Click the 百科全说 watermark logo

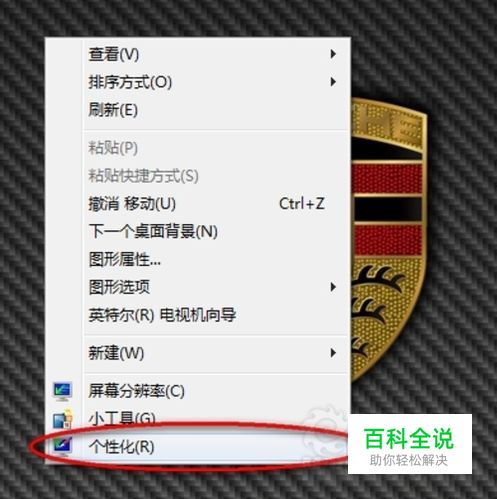[x=410, y=444]
